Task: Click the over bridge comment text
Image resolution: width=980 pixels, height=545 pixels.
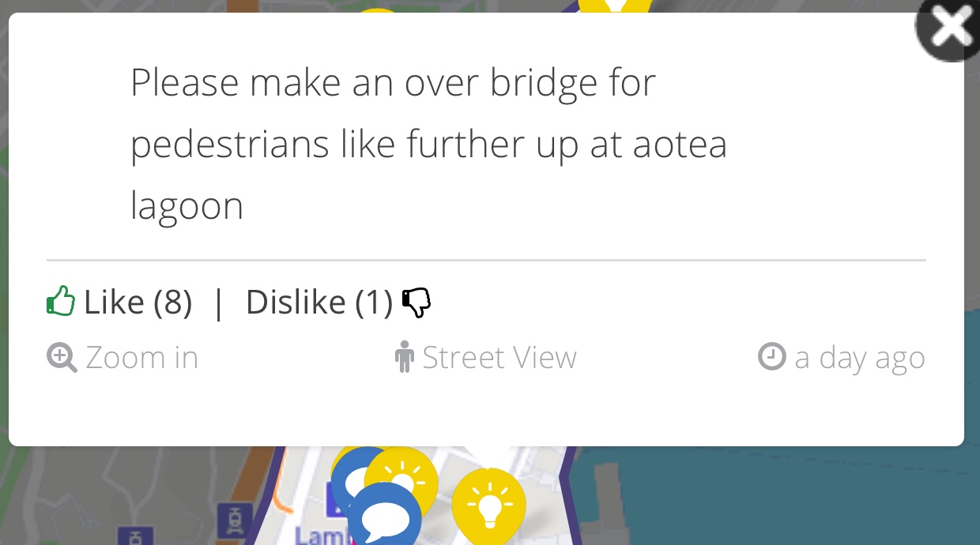Action: point(428,144)
